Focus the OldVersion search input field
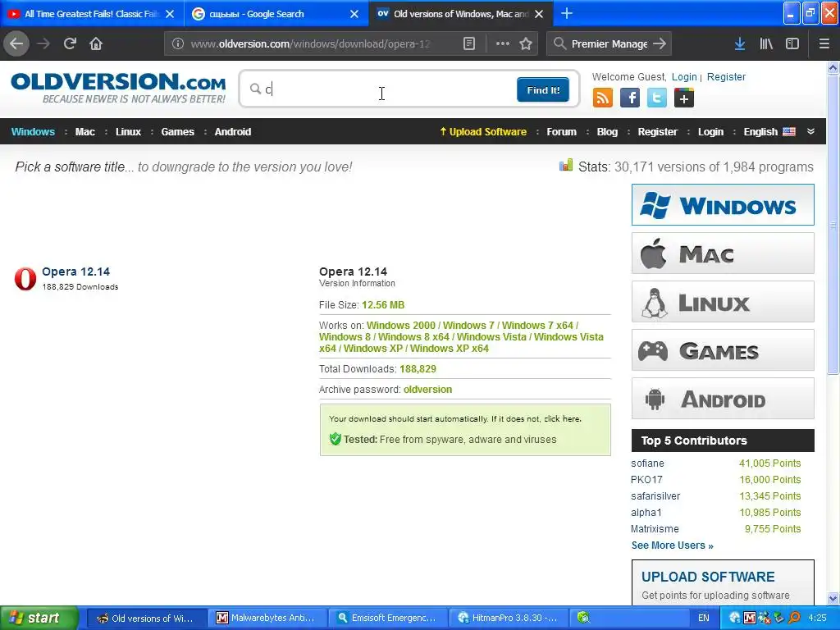The width and height of the screenshot is (840, 630). tap(383, 89)
